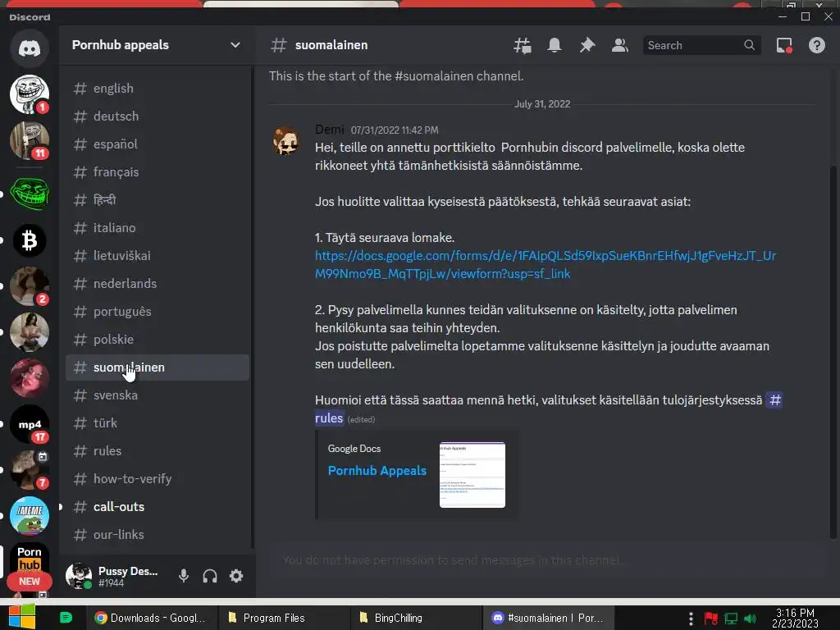The height and width of the screenshot is (630, 840).
Task: Toggle the member list icon
Action: pyautogui.click(x=620, y=46)
